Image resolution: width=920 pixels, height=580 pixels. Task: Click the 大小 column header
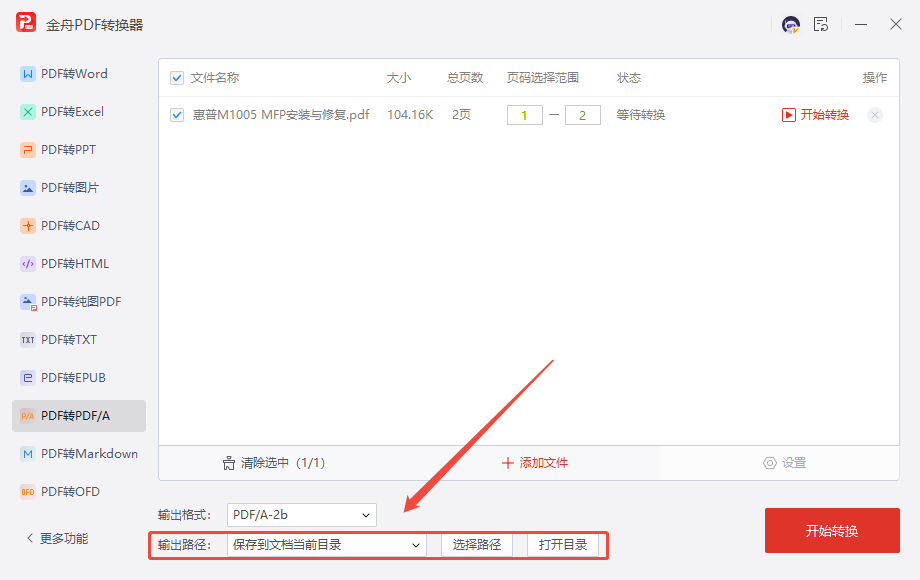pos(399,78)
